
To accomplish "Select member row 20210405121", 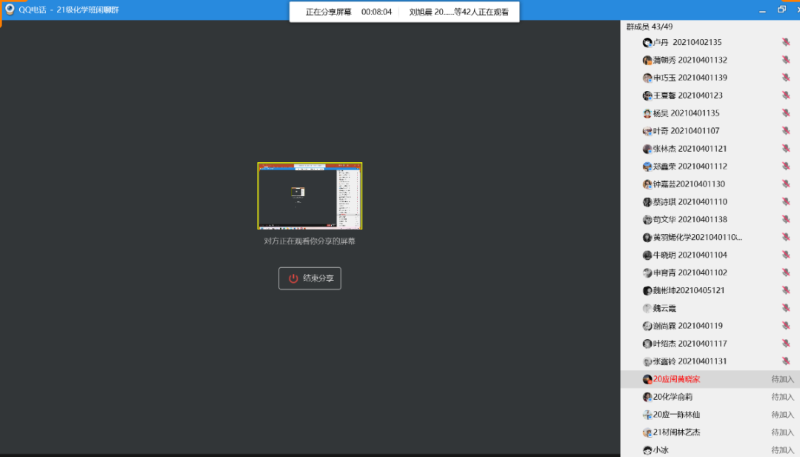I will point(710,290).
